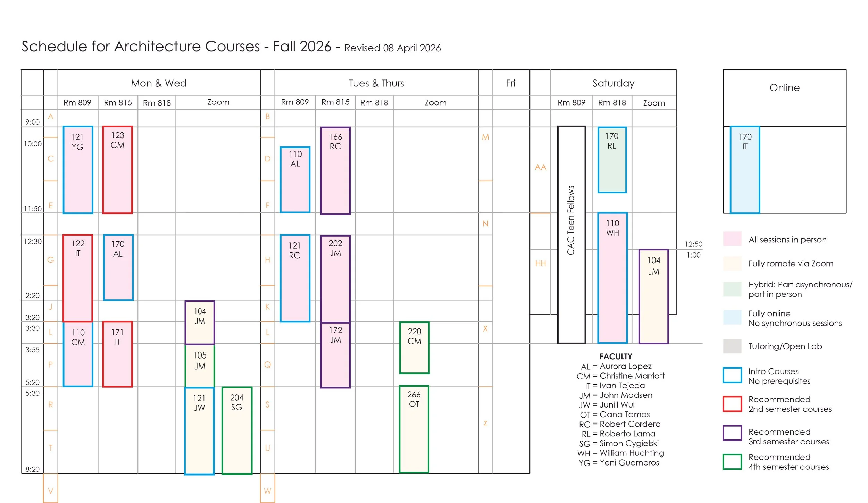Click the Saturday column header
The width and height of the screenshot is (868, 503).
coord(613,83)
